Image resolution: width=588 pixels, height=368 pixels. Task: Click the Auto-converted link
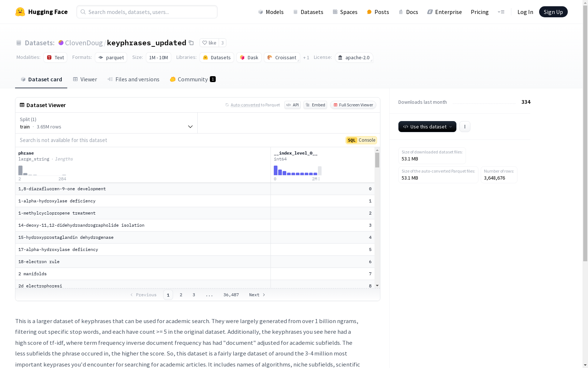[x=245, y=105]
